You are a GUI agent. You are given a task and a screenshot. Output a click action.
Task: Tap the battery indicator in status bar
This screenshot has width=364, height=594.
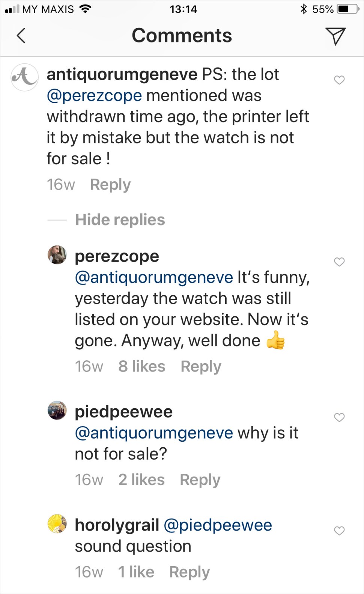[347, 9]
